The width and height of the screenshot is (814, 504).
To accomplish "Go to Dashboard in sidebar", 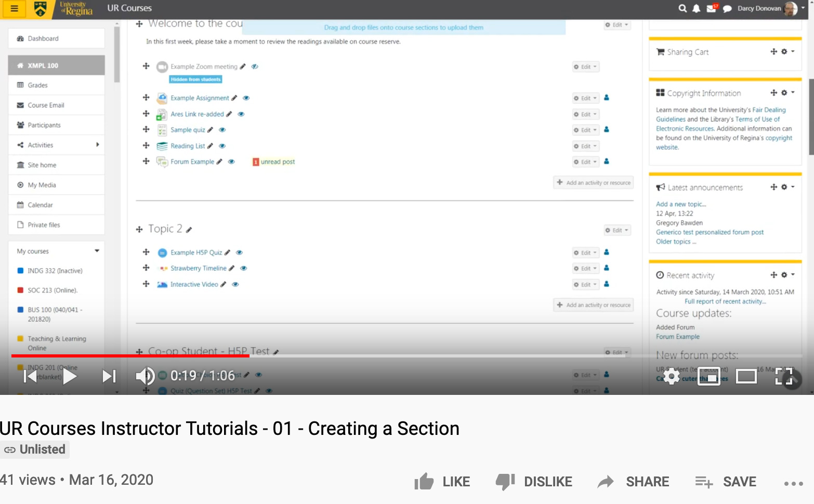I will tap(56, 38).
